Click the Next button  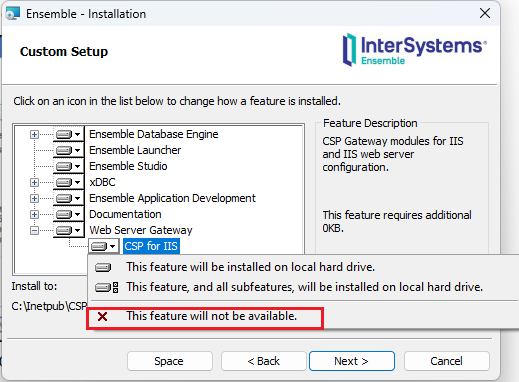[352, 361]
